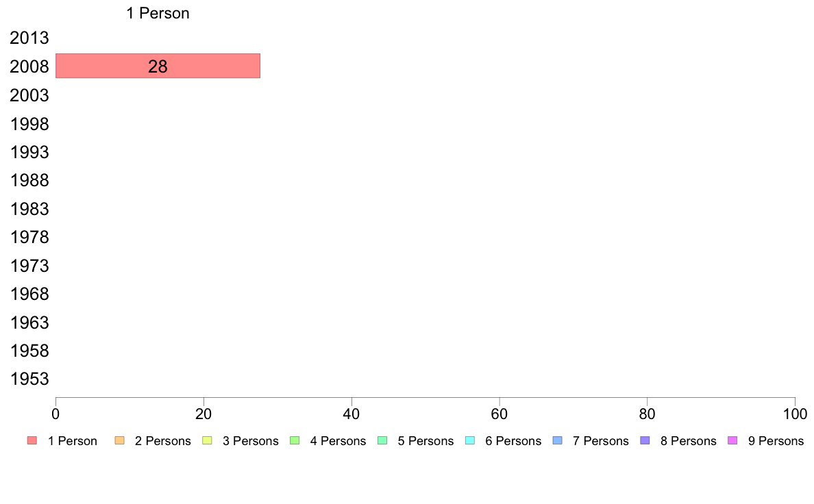Click the mint 5 Persons legend swatch

pyautogui.click(x=382, y=441)
